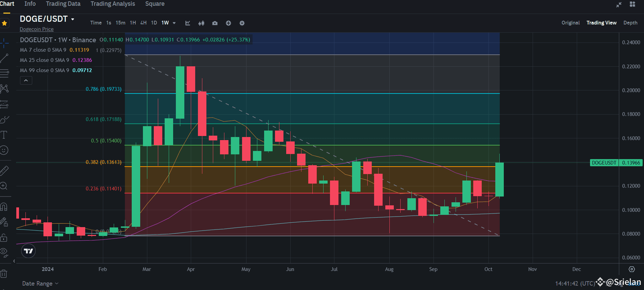The width and height of the screenshot is (644, 290).
Task: Activate the zoom in tool
Action: tap(4, 186)
